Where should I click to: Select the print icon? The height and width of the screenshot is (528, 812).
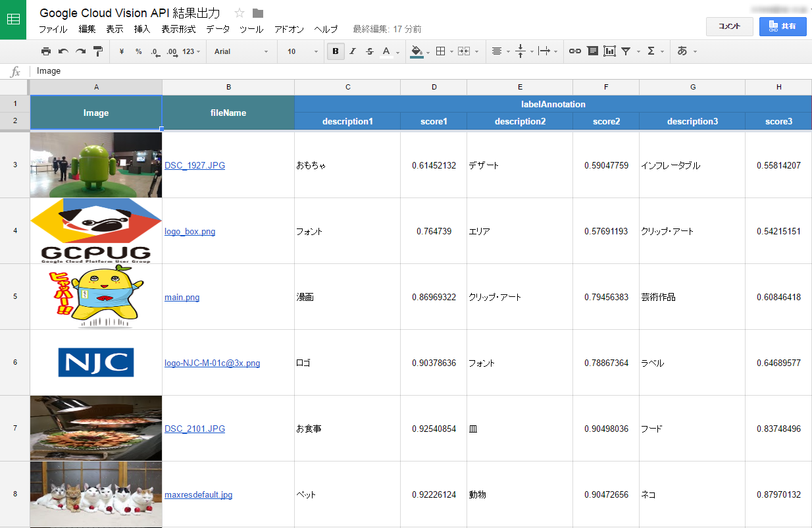click(46, 51)
